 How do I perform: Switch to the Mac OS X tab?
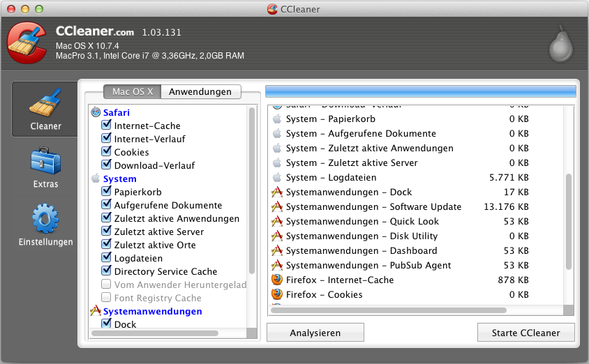tap(132, 91)
